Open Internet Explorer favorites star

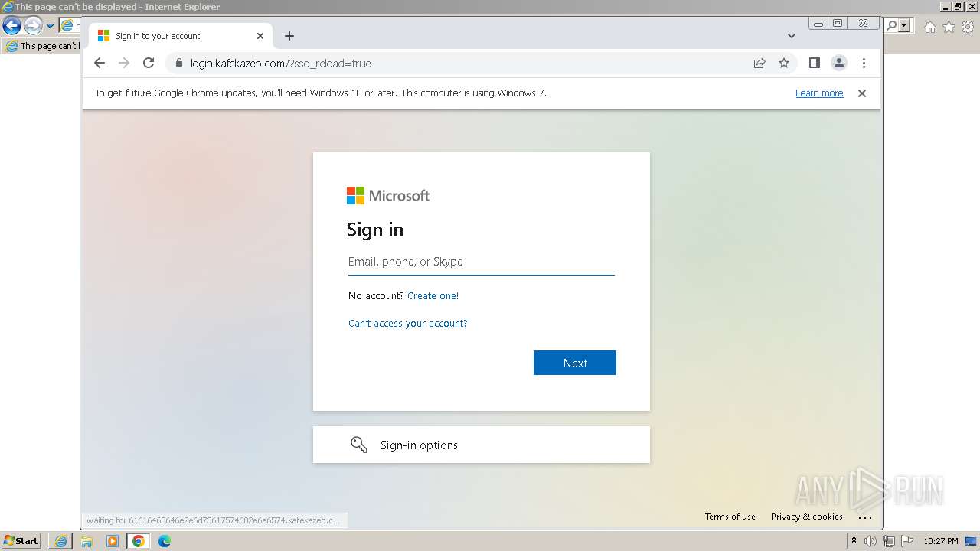coord(949,27)
